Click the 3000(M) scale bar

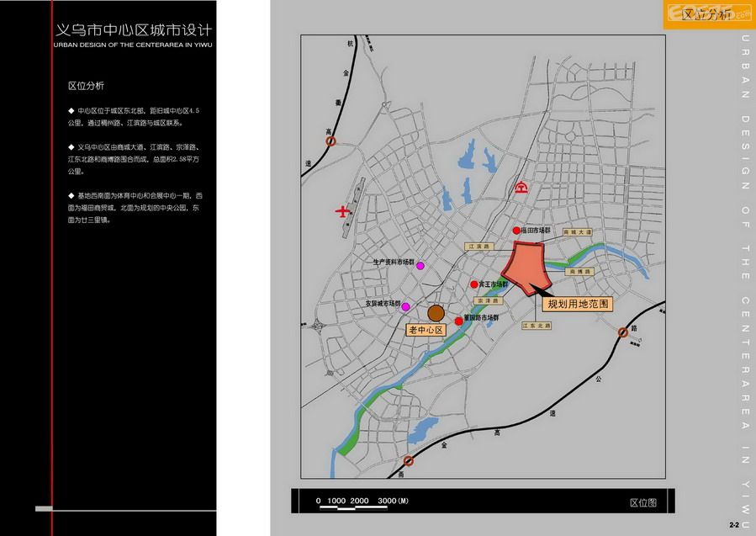[392, 501]
